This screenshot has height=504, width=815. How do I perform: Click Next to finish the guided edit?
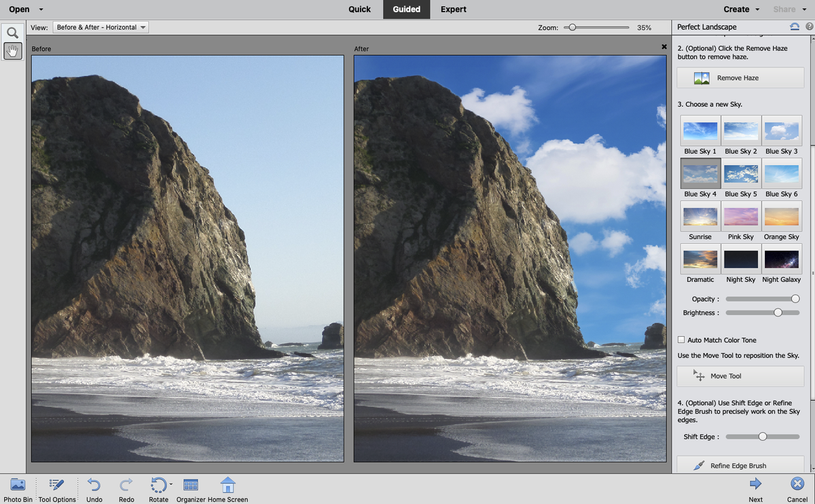coord(756,485)
